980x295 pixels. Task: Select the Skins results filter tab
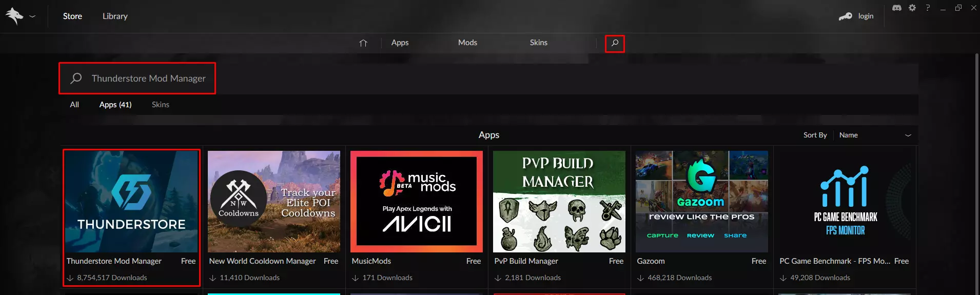click(161, 105)
